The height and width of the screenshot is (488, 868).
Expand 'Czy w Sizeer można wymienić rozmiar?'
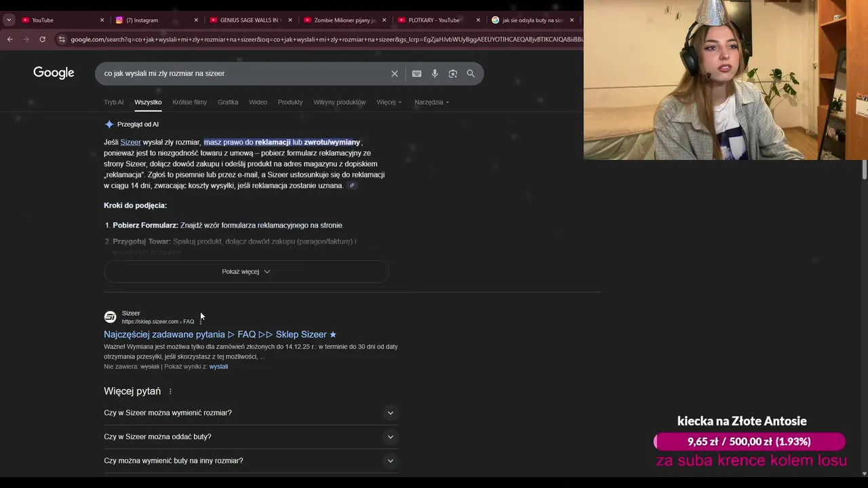tap(251, 413)
